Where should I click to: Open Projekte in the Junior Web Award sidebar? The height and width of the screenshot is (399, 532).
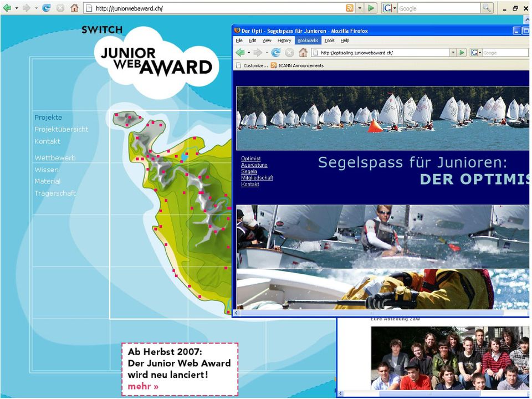(48, 117)
